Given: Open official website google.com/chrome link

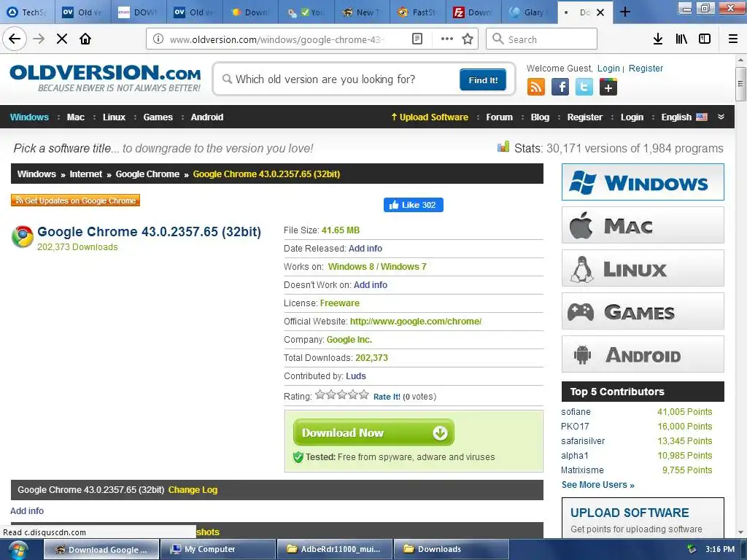Looking at the screenshot, I should pyautogui.click(x=416, y=322).
